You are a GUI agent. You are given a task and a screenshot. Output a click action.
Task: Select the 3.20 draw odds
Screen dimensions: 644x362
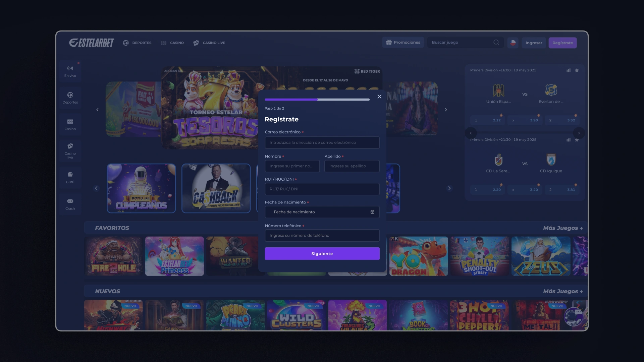point(525,189)
